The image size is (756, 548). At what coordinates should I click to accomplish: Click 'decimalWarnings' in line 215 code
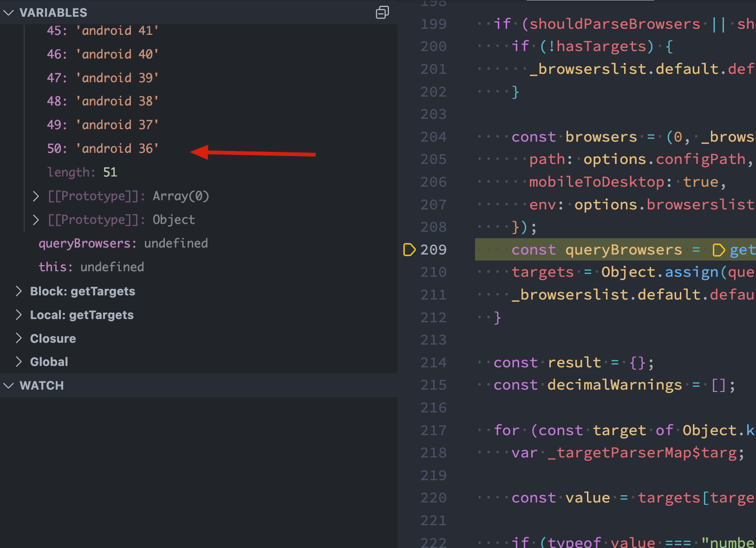(x=614, y=385)
